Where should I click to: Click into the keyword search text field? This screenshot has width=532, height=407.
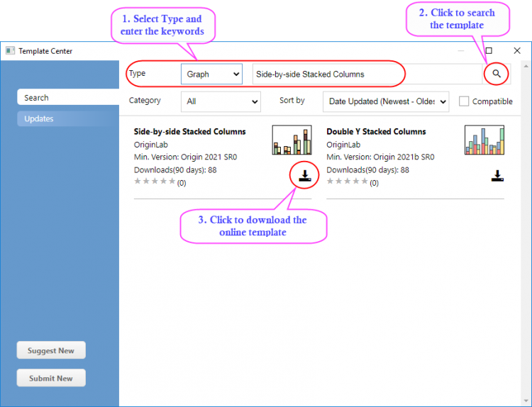coord(365,74)
